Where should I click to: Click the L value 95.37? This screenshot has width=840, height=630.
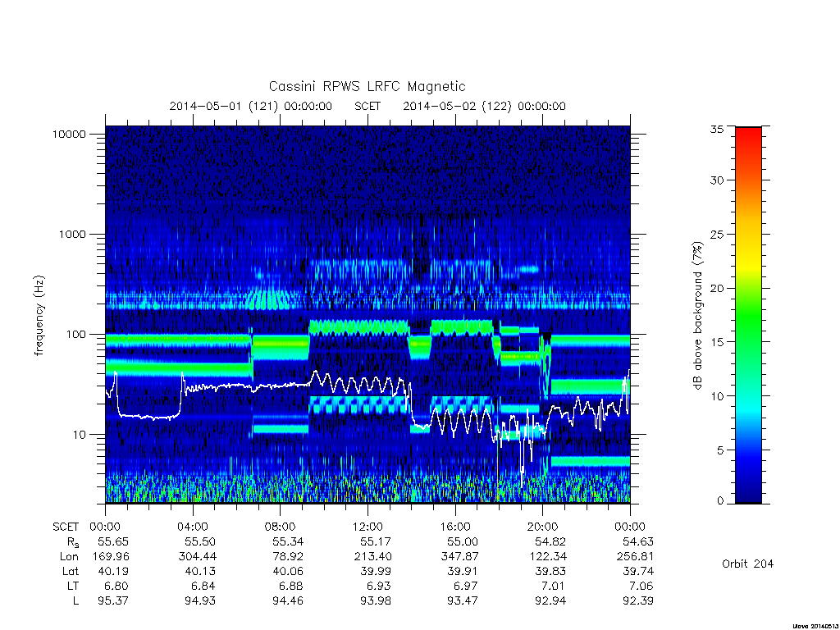113,601
